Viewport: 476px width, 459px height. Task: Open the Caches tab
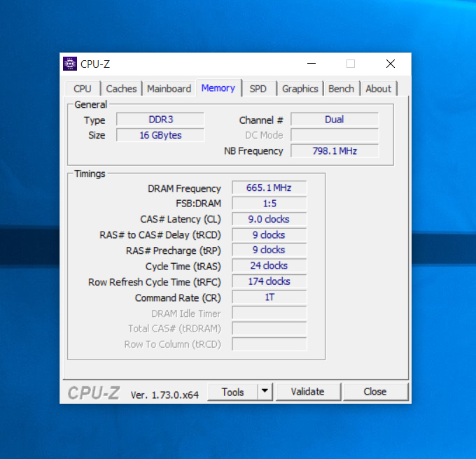[x=121, y=89]
